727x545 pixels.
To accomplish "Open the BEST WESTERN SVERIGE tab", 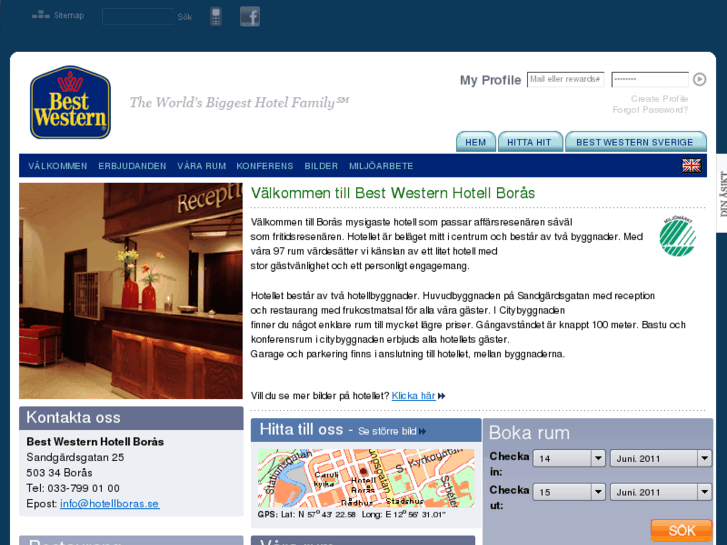I will pyautogui.click(x=635, y=142).
